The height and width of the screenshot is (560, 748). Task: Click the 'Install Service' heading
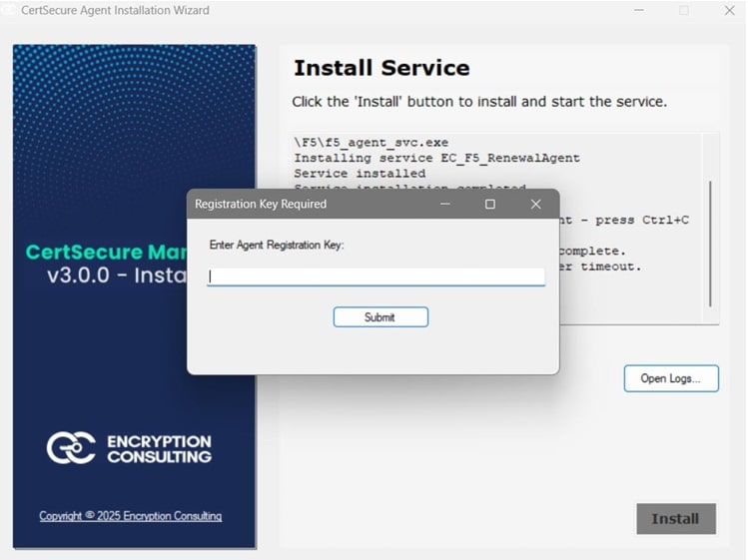[x=381, y=68]
